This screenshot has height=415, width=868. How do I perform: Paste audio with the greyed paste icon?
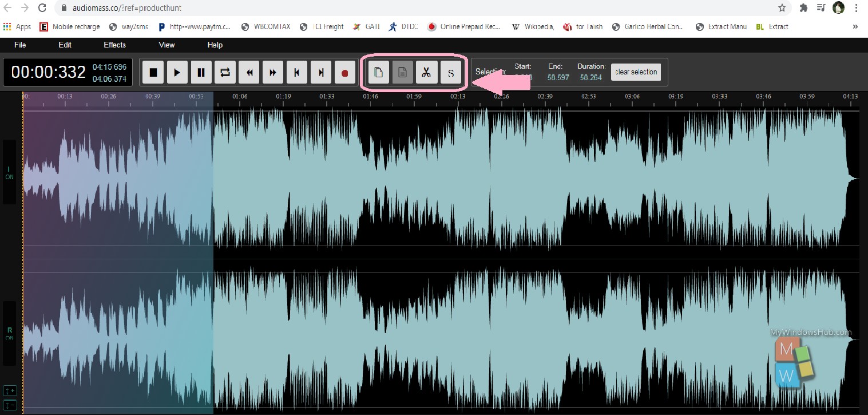click(x=403, y=73)
